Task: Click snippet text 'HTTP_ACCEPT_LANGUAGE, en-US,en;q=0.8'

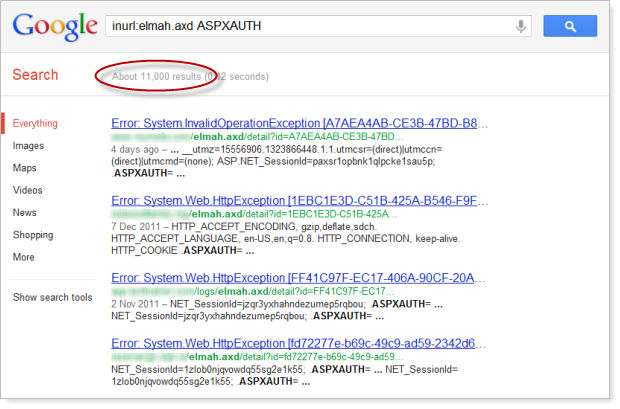Action: point(212,239)
